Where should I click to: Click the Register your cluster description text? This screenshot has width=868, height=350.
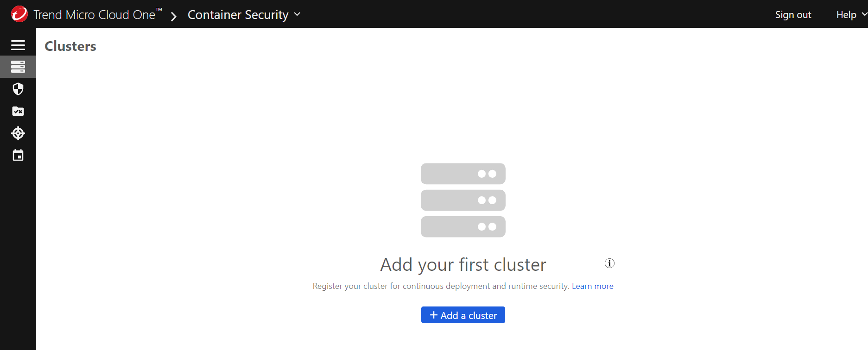[x=440, y=286]
